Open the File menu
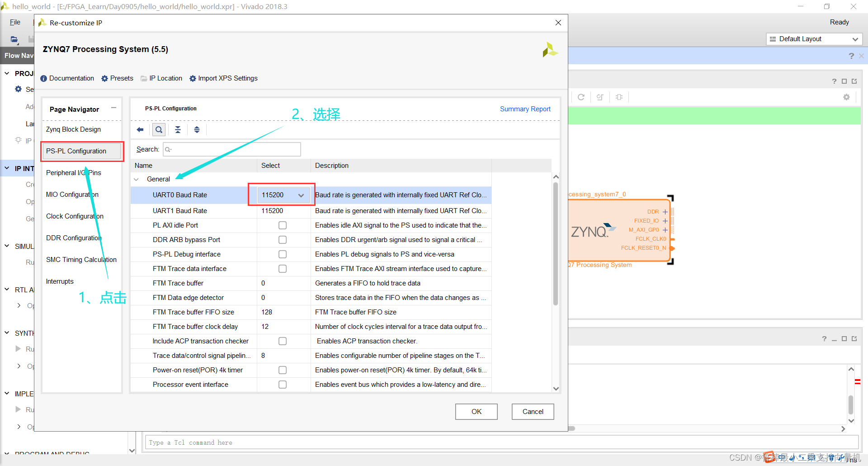 point(15,22)
